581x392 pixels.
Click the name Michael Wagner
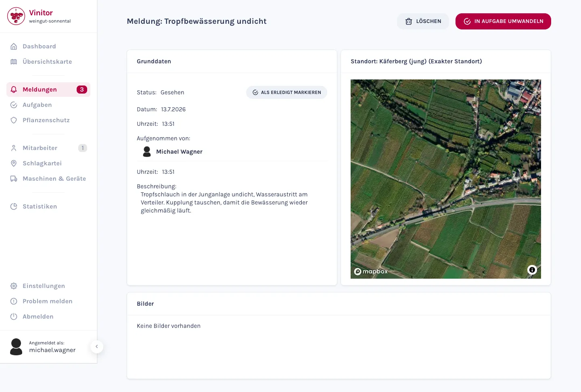coord(179,152)
